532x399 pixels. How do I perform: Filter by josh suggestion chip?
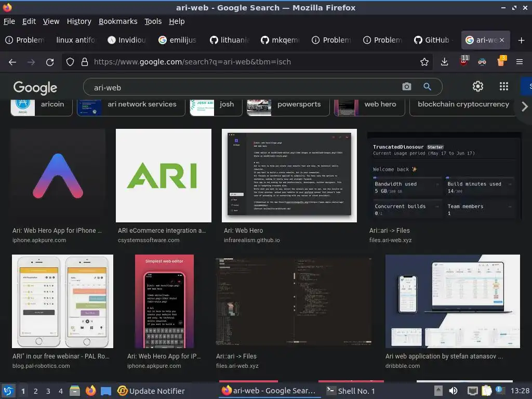pyautogui.click(x=216, y=107)
